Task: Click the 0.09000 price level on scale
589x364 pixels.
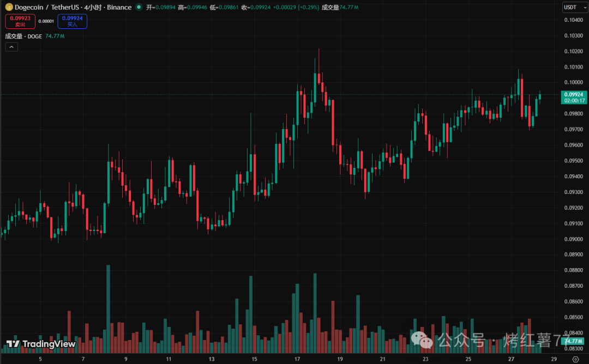Action: pos(574,239)
